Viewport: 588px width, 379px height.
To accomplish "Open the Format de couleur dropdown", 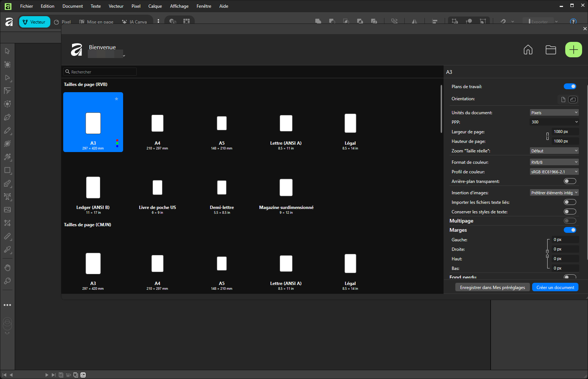I will click(x=555, y=162).
